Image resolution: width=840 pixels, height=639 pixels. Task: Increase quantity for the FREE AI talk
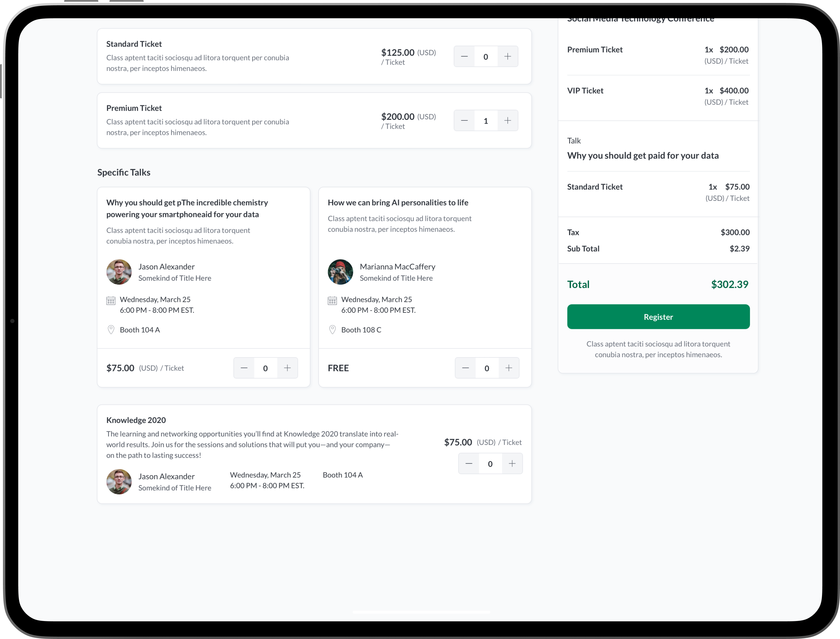click(x=509, y=368)
